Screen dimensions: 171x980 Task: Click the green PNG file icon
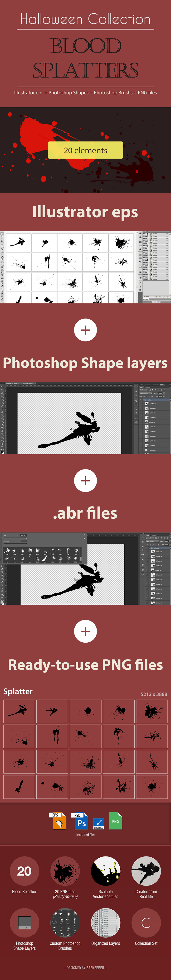[x=115, y=821]
